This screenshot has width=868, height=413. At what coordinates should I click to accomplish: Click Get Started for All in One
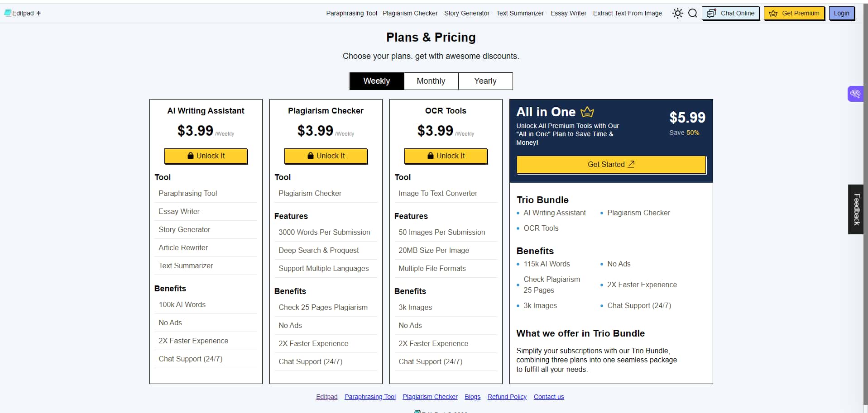[611, 165]
